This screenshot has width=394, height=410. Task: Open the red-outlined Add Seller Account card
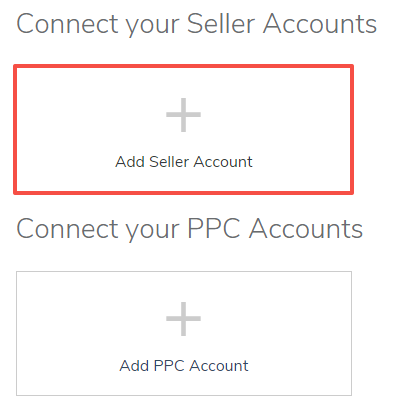pyautogui.click(x=183, y=129)
